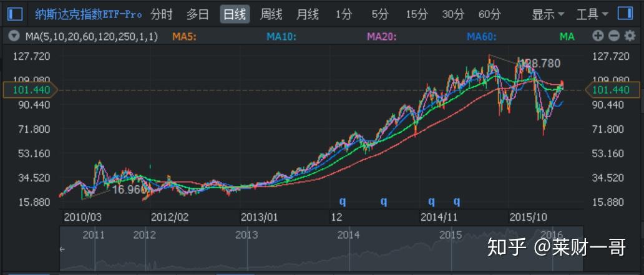Zoom out chart with minus icon
The image size is (644, 275).
click(613, 36)
